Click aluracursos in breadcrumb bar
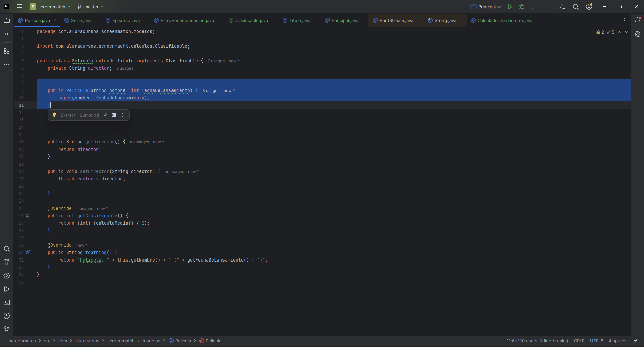The width and height of the screenshot is (644, 347). pyautogui.click(x=87, y=341)
